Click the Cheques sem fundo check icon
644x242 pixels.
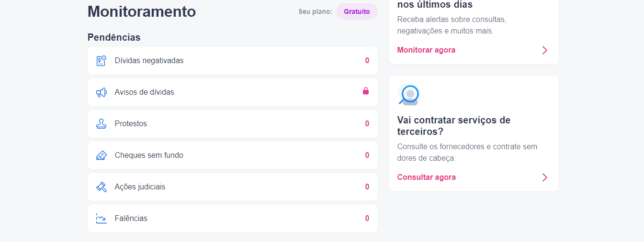pos(101,155)
